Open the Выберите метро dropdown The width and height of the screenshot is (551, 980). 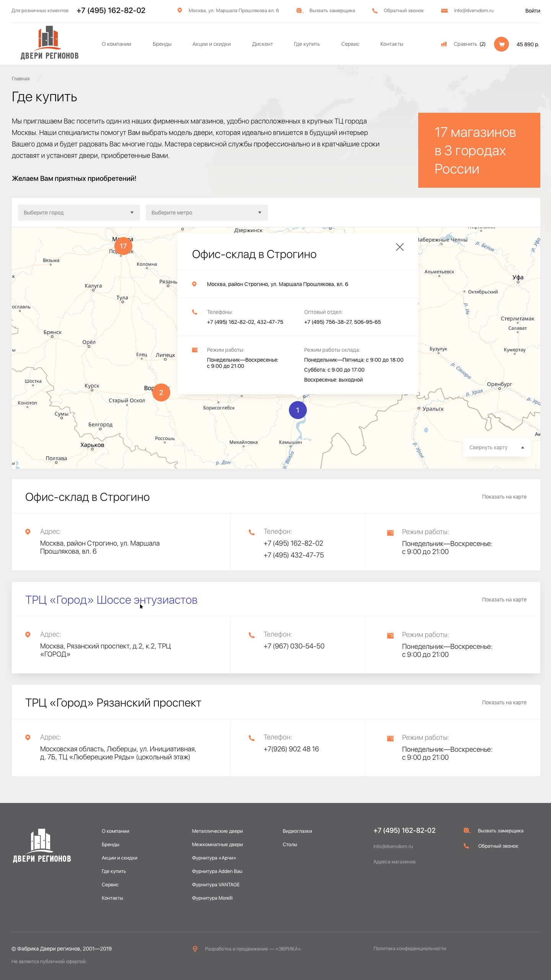[x=207, y=213]
